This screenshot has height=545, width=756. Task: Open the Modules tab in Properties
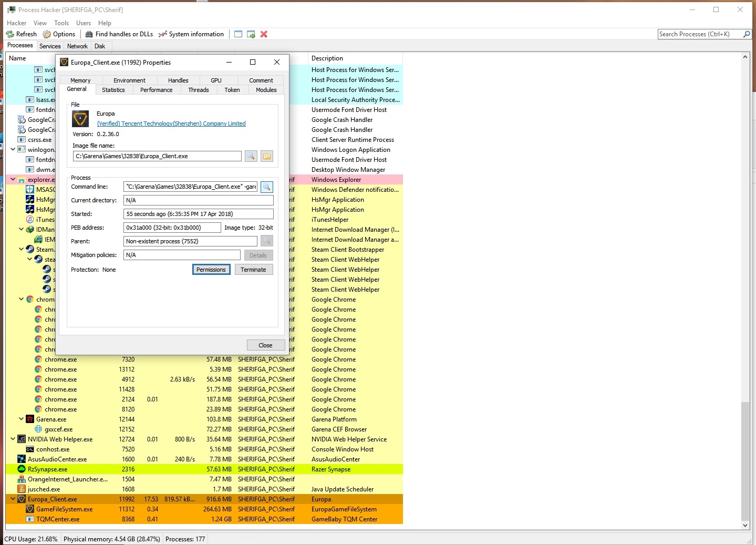pos(266,90)
